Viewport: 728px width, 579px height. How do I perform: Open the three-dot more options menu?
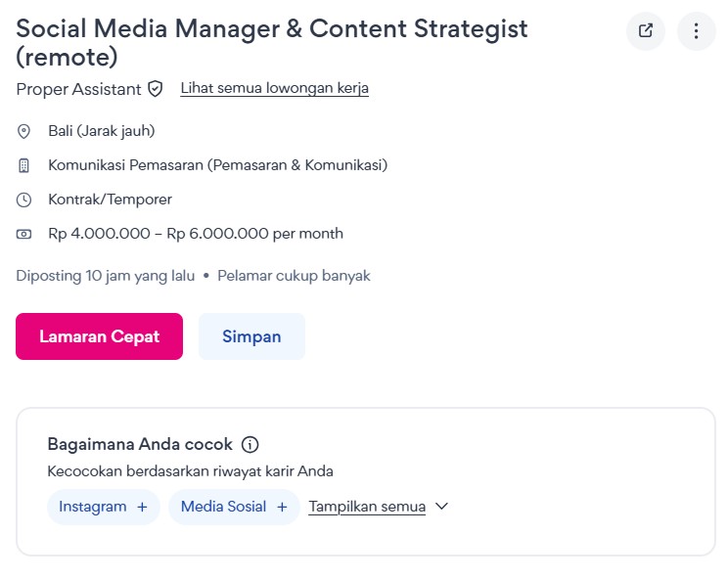point(697,31)
